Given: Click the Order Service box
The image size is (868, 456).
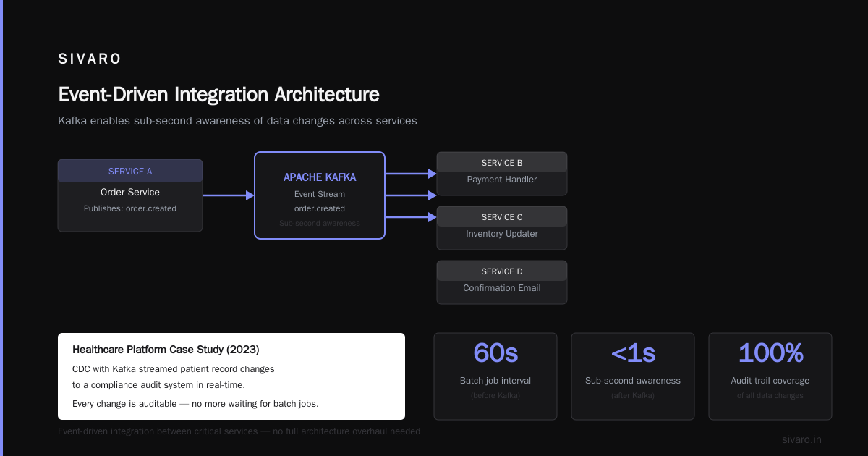Looking at the screenshot, I should tap(130, 195).
